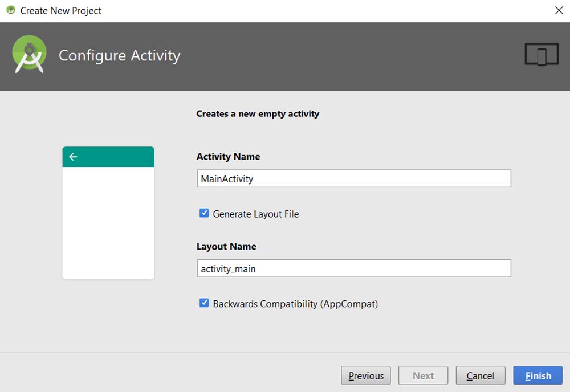570x392 pixels.
Task: Click the back arrow in activity preview
Action: (x=73, y=157)
